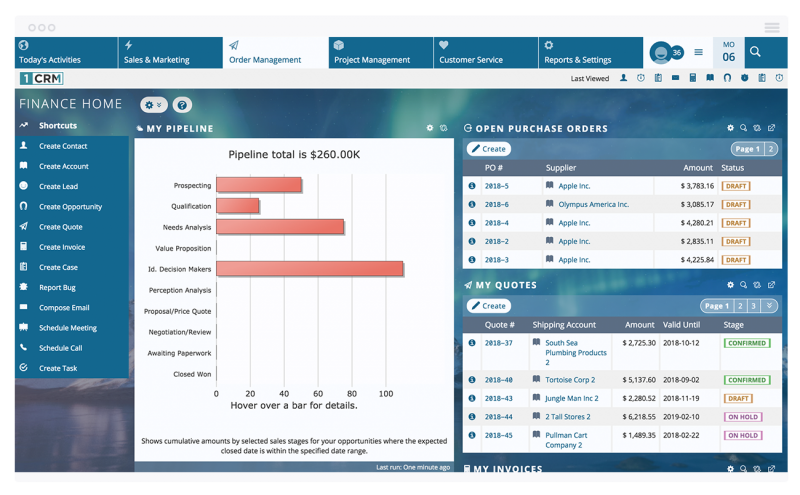The width and height of the screenshot is (800, 495).
Task: Open the help question mark icon
Action: click(182, 104)
